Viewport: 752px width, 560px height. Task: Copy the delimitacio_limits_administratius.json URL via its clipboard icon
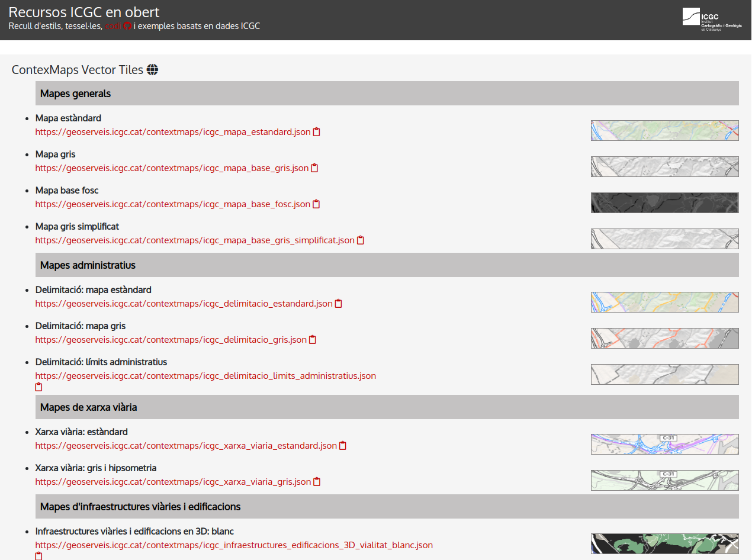[x=39, y=387]
